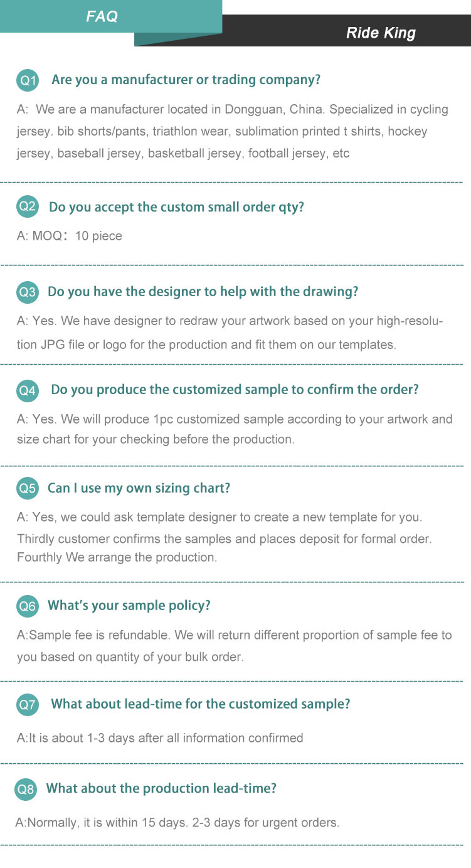Expand the designer help with drawing question
The width and height of the screenshot is (471, 868).
203,292
